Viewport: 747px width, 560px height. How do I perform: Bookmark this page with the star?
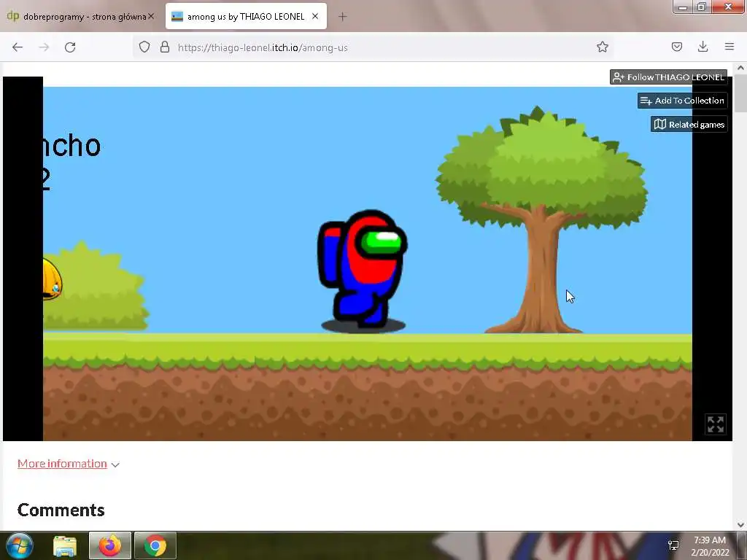602,47
